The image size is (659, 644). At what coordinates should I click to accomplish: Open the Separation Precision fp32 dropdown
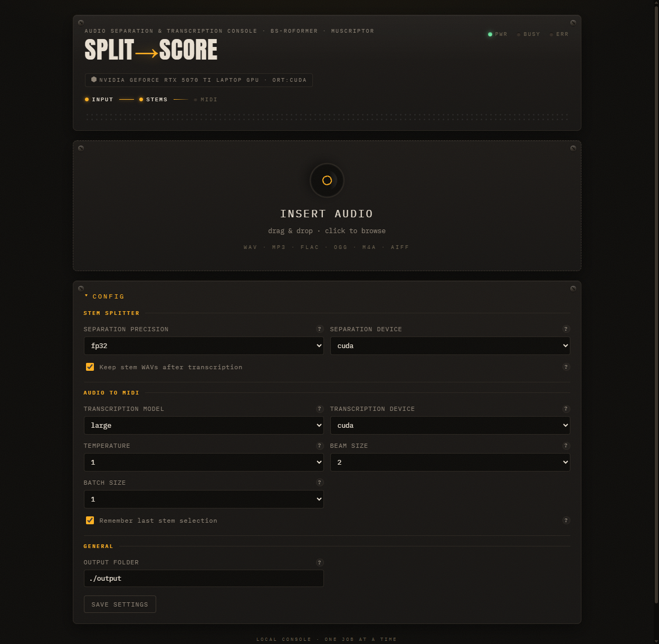[x=204, y=346]
